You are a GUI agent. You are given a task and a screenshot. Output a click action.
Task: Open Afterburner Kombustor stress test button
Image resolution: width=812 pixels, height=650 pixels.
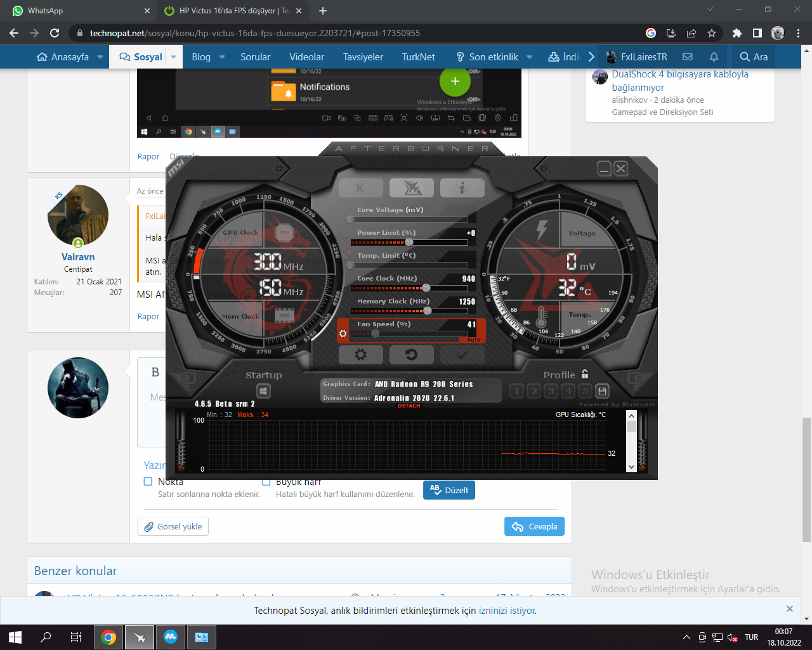tap(361, 188)
